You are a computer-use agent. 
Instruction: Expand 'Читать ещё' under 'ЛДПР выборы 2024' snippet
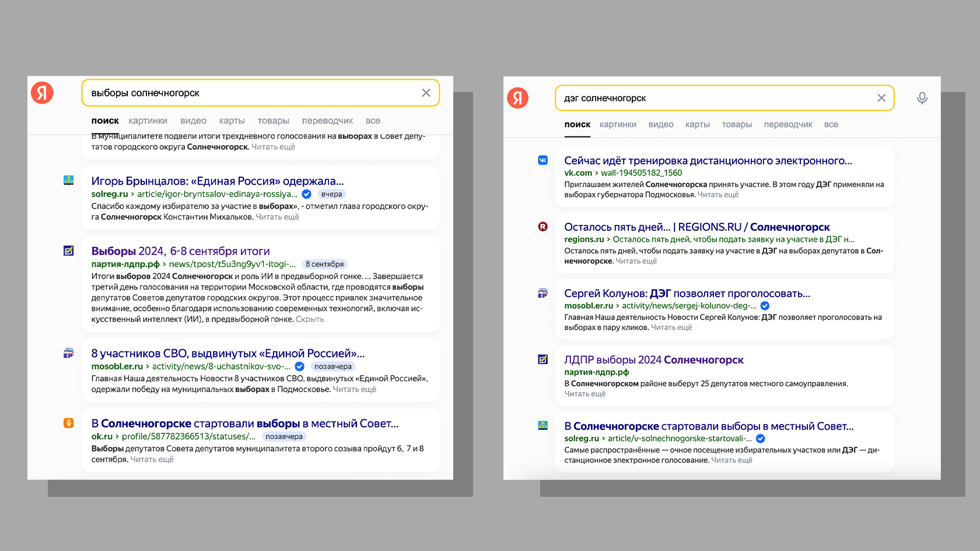[x=585, y=394]
